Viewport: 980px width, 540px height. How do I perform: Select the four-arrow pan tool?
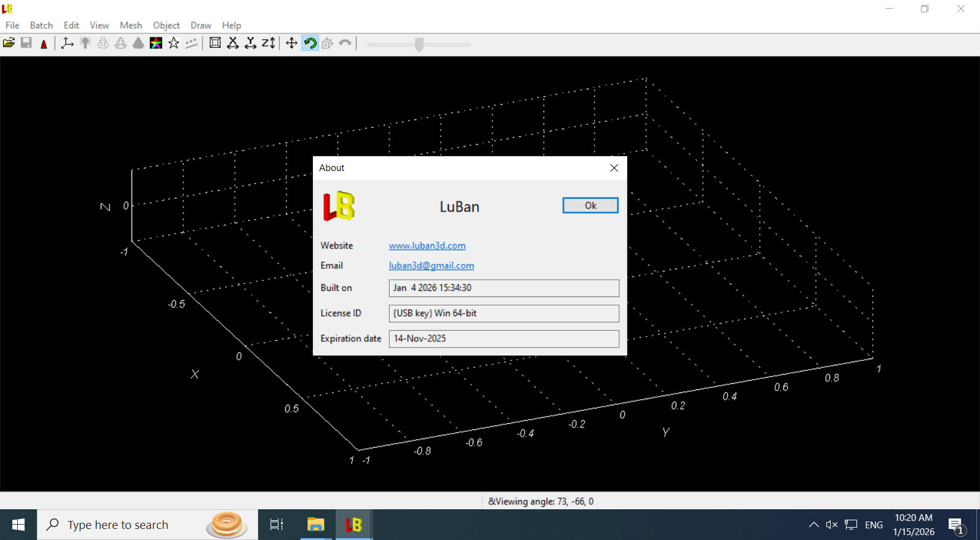pos(291,43)
